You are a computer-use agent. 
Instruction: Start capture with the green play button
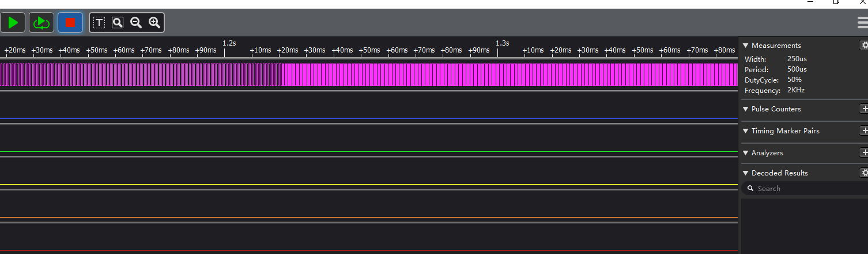(13, 23)
